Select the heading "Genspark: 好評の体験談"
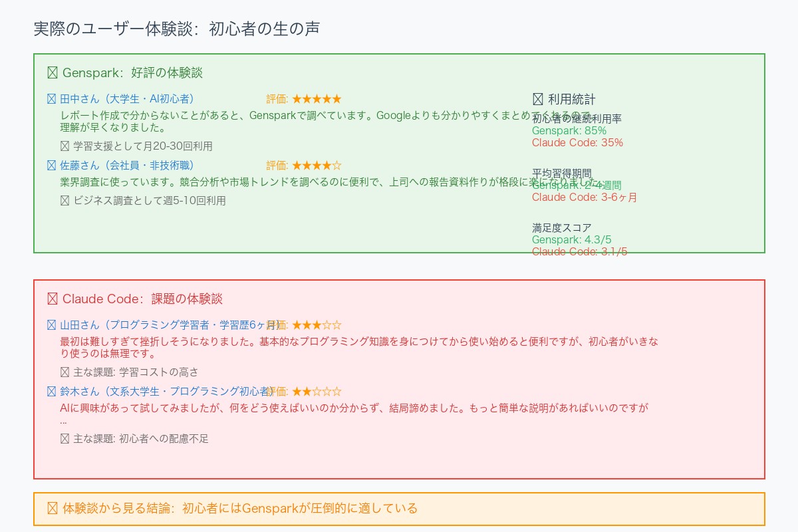Image resolution: width=798 pixels, height=532 pixels. (132, 72)
